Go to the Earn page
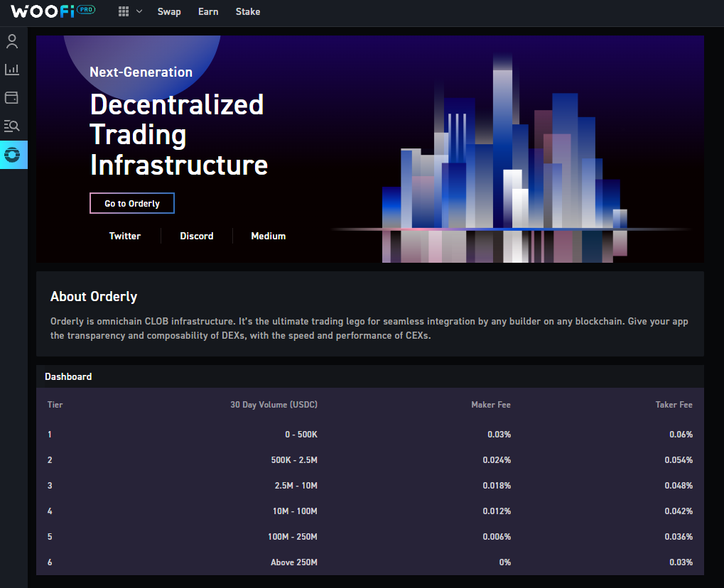 point(208,11)
